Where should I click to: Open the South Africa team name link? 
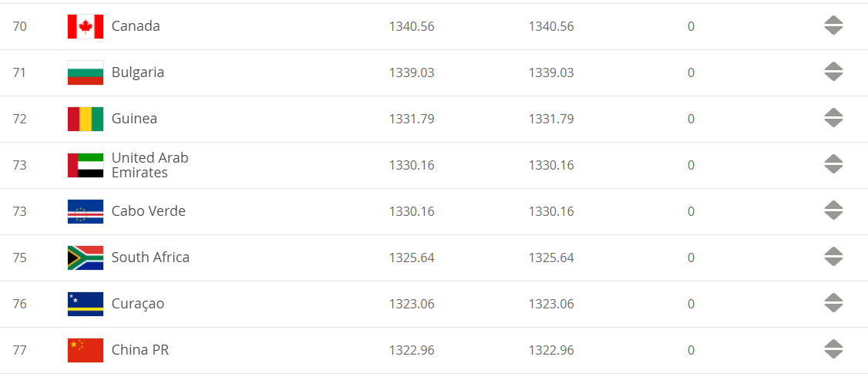pyautogui.click(x=150, y=258)
